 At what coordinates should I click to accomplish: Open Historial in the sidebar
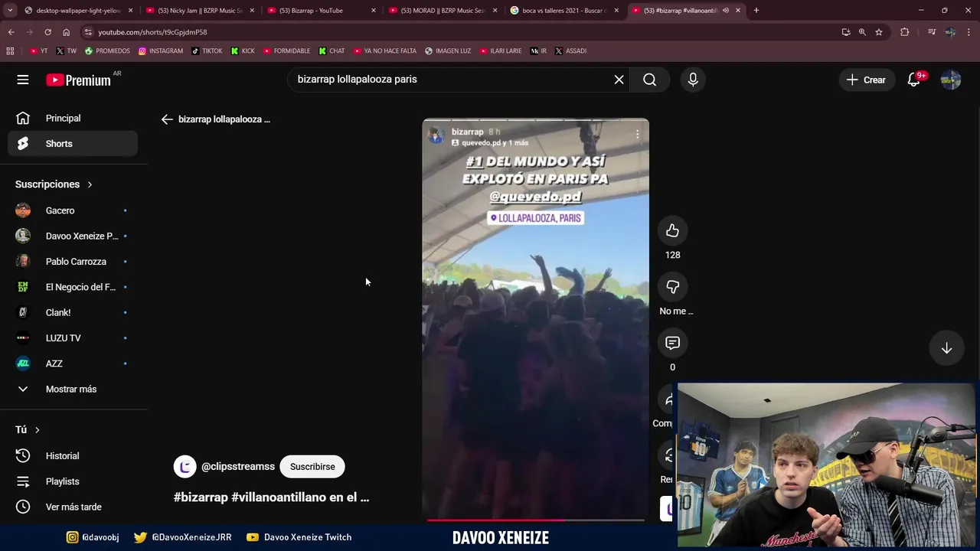(73, 456)
